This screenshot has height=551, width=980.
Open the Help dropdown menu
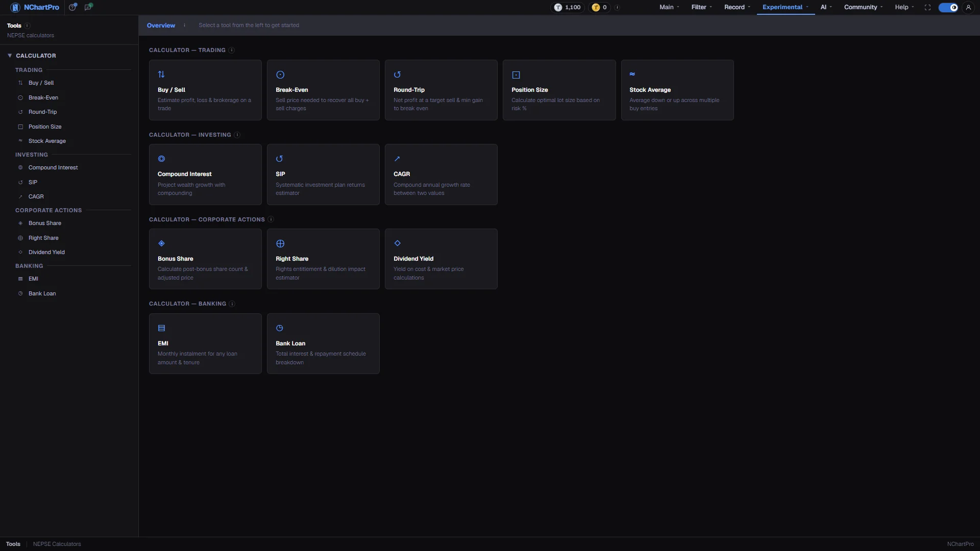(904, 7)
